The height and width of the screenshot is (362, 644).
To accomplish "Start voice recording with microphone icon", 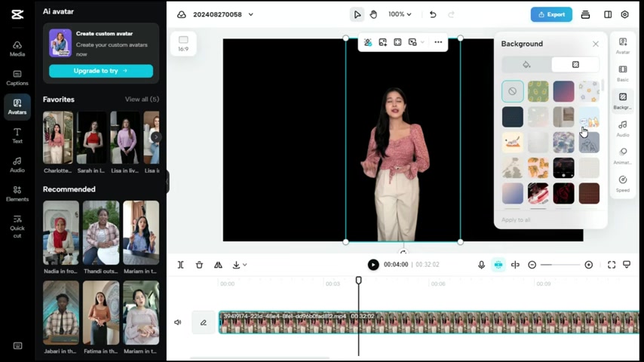I will point(481,265).
